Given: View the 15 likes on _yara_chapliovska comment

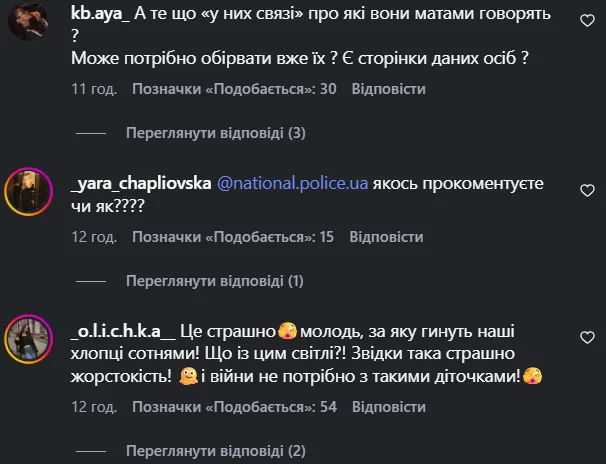Looking at the screenshot, I should [x=233, y=237].
